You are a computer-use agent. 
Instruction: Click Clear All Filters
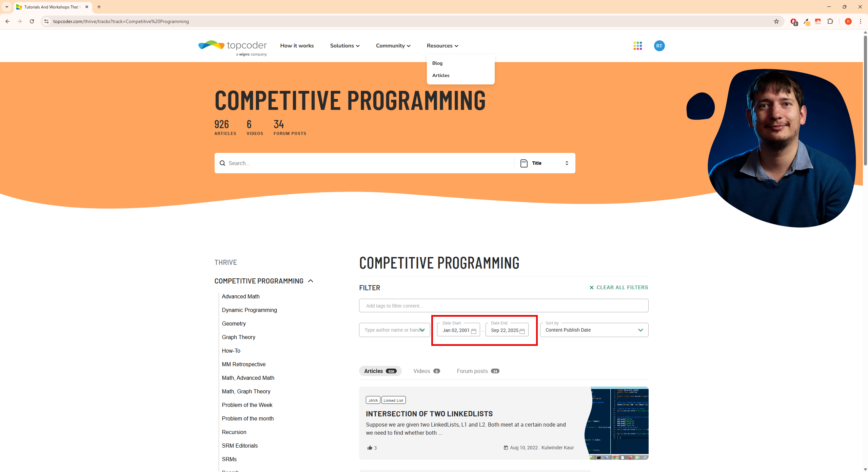tap(619, 287)
